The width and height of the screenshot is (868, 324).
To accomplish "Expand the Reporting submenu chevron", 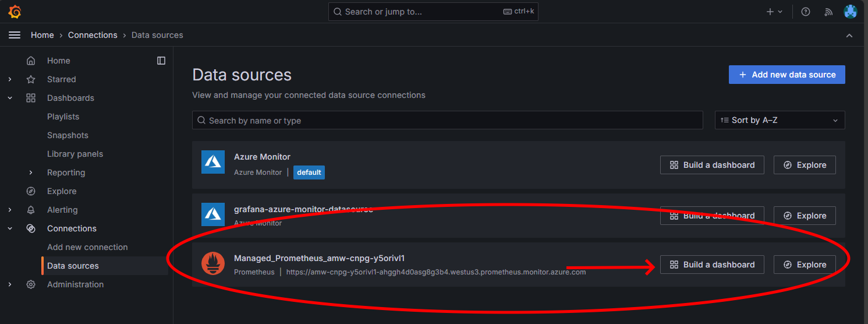I will (x=31, y=172).
